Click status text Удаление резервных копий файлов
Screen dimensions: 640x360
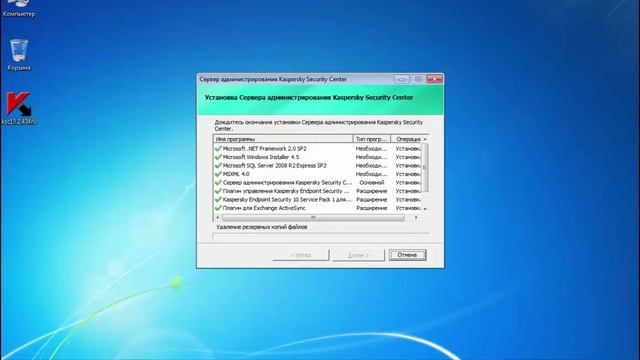coord(262,227)
